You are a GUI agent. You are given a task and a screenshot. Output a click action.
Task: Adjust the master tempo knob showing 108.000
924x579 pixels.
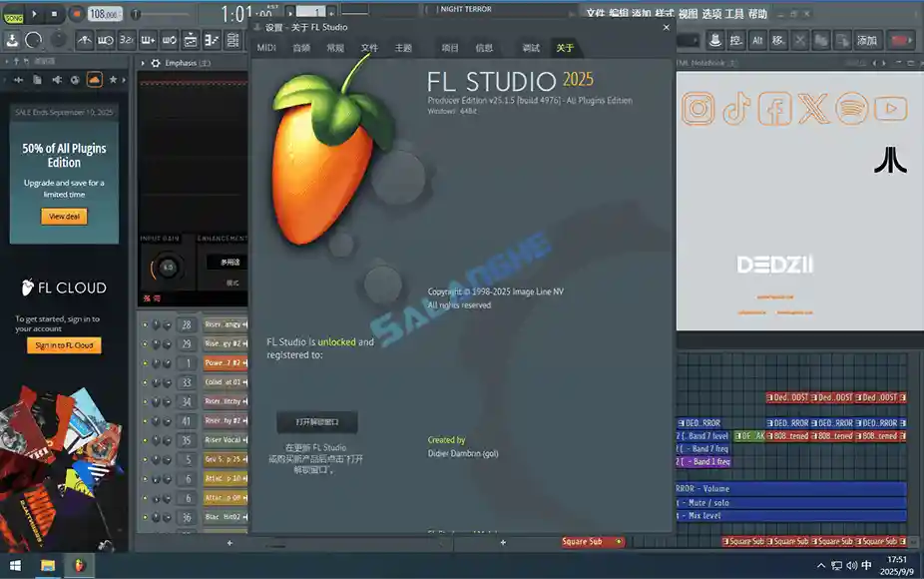pyautogui.click(x=104, y=14)
